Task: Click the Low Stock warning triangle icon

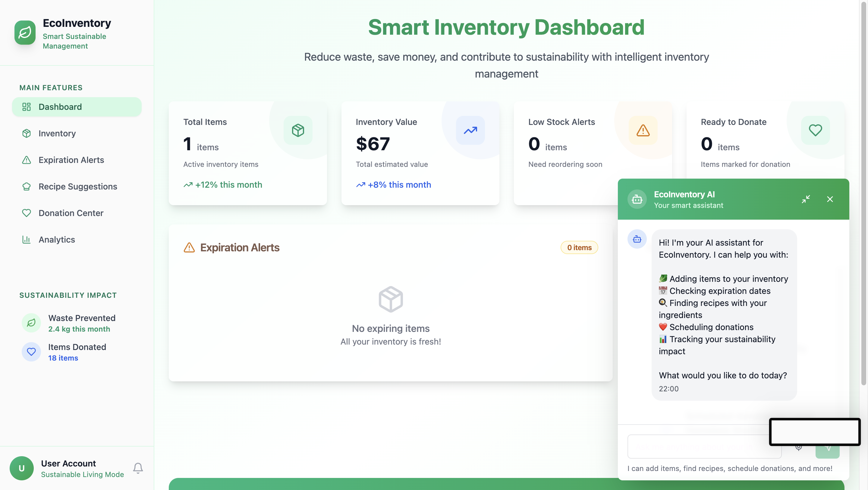Action: (x=643, y=130)
